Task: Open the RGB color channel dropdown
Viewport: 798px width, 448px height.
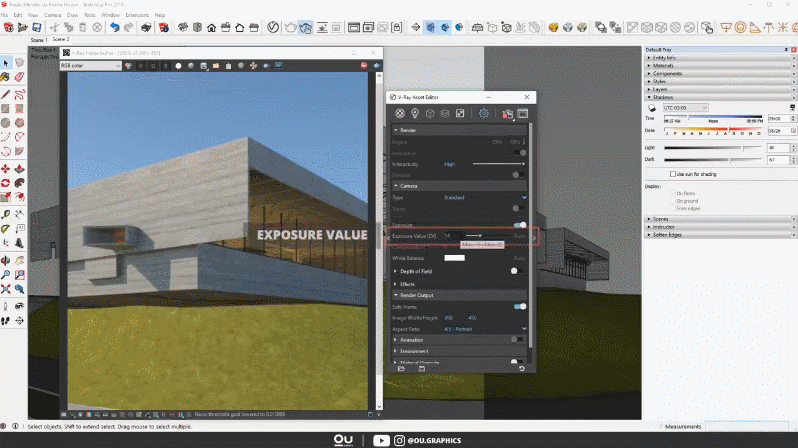Action: (x=90, y=66)
